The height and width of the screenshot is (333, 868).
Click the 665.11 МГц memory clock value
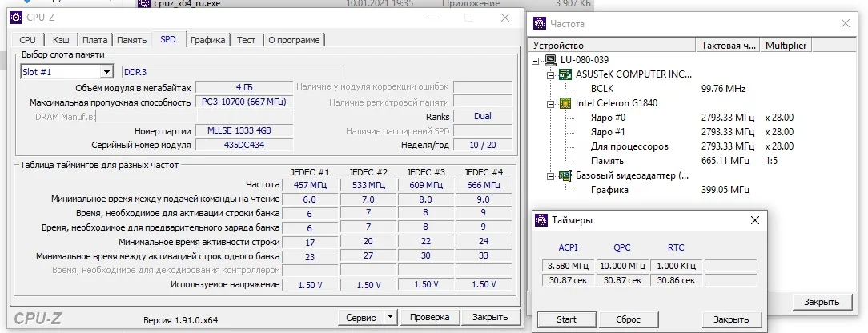click(725, 161)
